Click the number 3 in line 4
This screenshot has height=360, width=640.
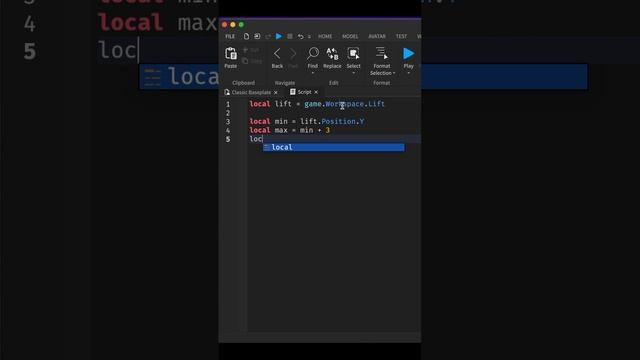327,131
